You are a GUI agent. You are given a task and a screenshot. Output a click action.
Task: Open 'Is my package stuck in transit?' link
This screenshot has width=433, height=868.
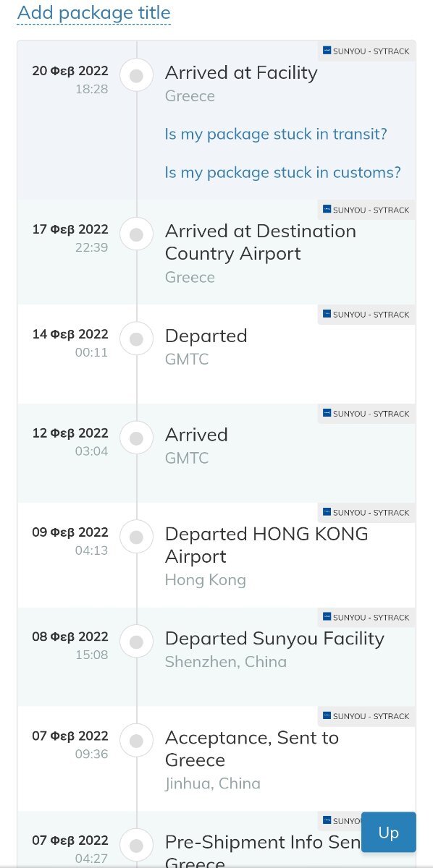click(276, 134)
